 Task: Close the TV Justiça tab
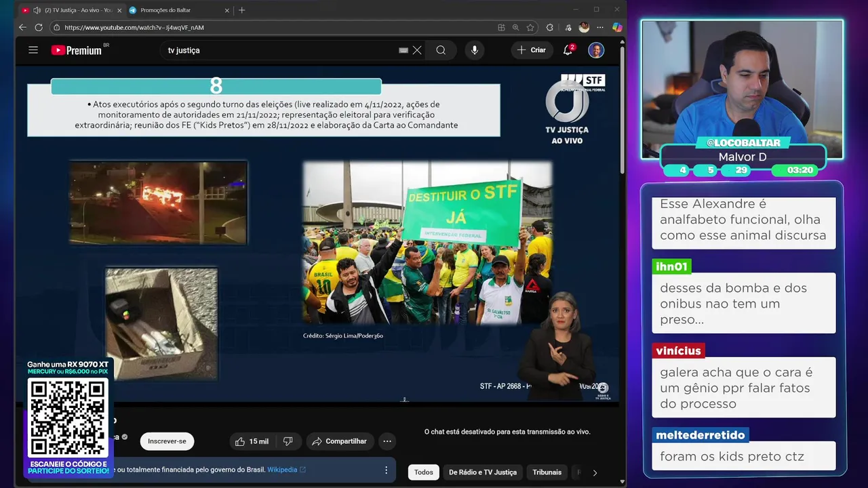119,10
